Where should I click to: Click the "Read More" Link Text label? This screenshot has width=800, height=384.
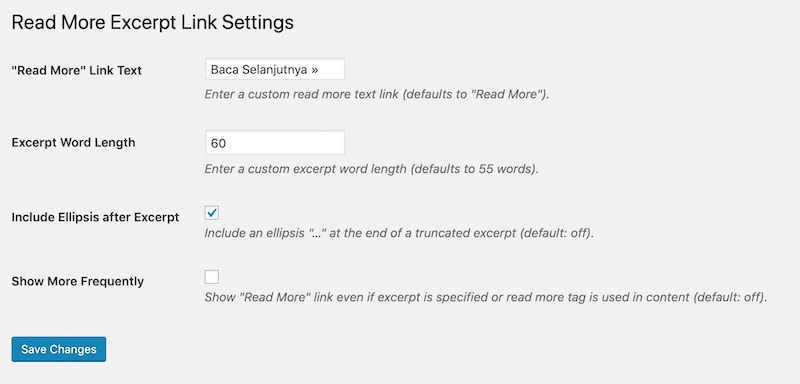[x=77, y=70]
